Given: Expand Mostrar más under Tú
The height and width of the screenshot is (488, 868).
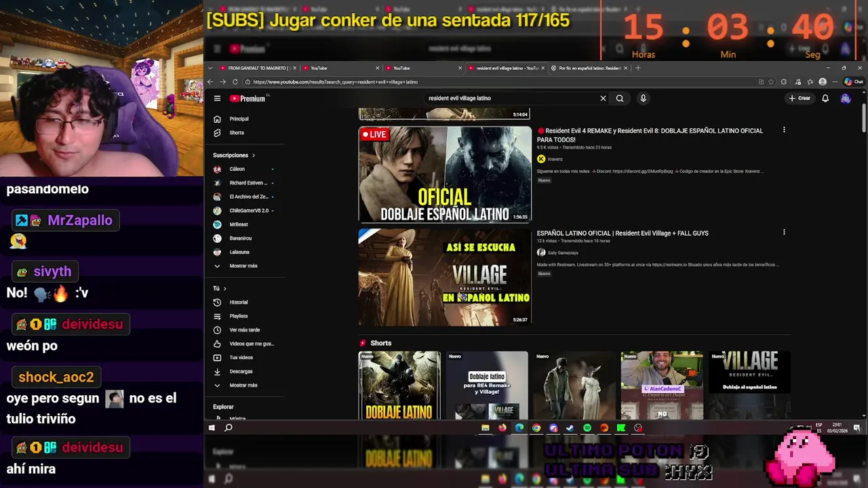Looking at the screenshot, I should pos(244,385).
